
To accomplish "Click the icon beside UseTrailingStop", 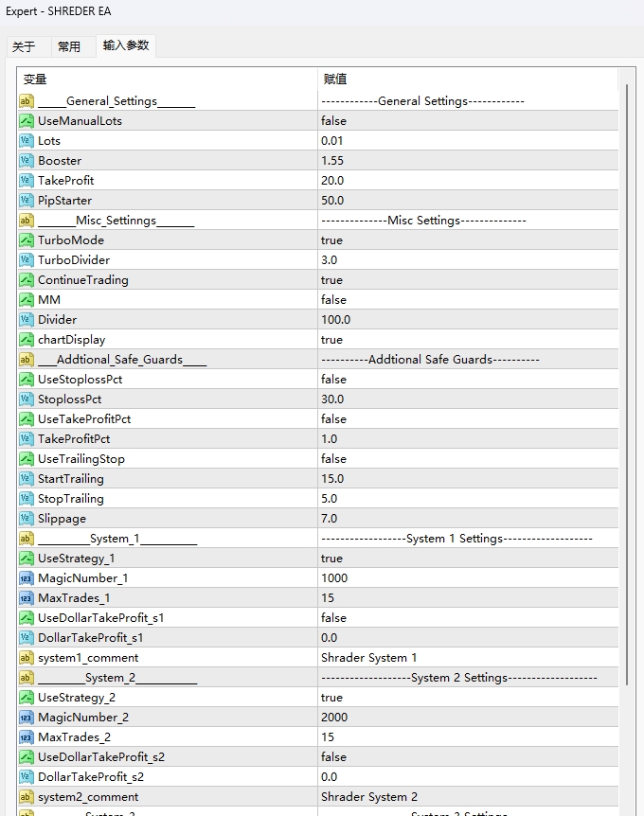I will coord(27,459).
